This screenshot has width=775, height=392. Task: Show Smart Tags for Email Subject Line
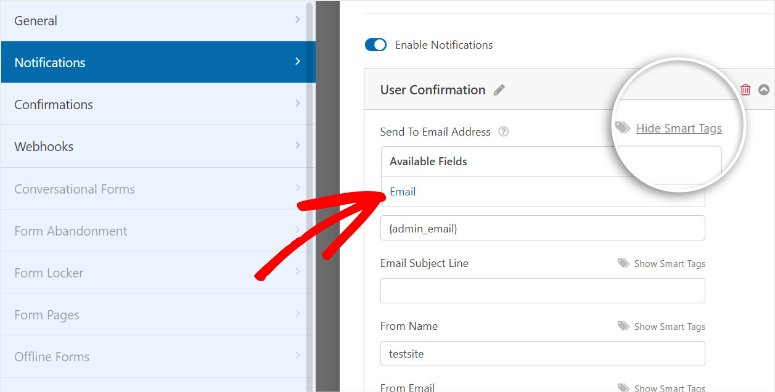click(669, 264)
